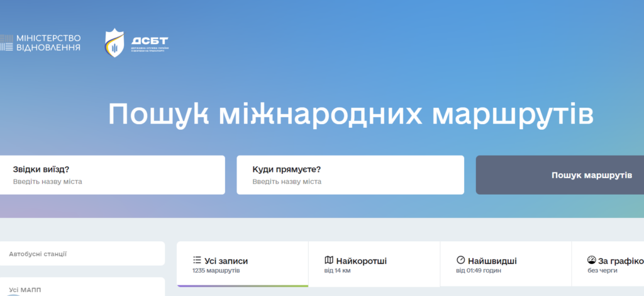
Task: Switch to the Найкоротші tab
Action: (374, 264)
